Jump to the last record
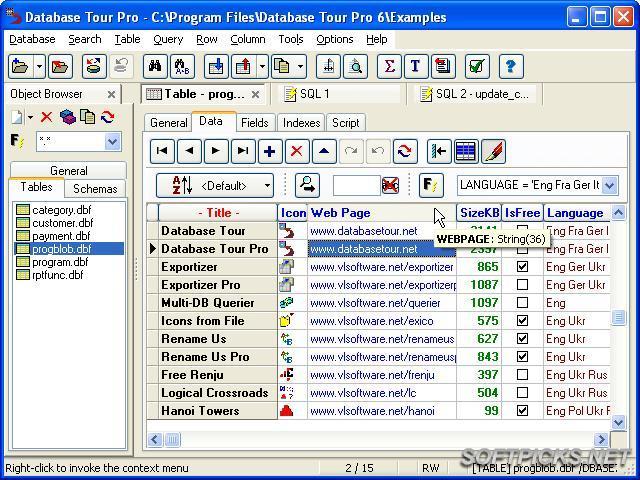The width and height of the screenshot is (640, 480). pos(243,151)
